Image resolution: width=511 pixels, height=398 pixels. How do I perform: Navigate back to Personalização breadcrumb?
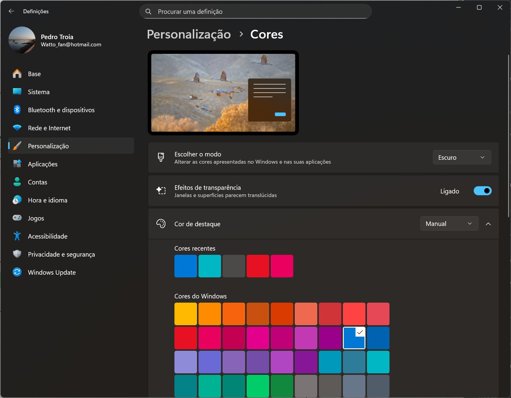pyautogui.click(x=189, y=34)
